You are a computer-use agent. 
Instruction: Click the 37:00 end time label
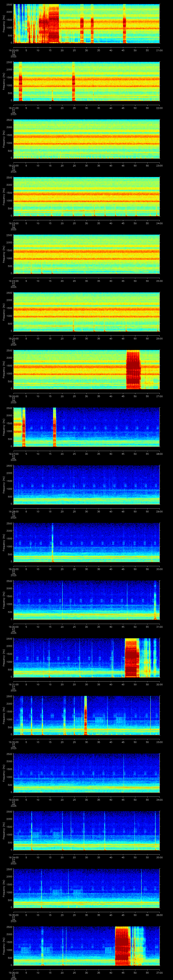(x=159, y=972)
